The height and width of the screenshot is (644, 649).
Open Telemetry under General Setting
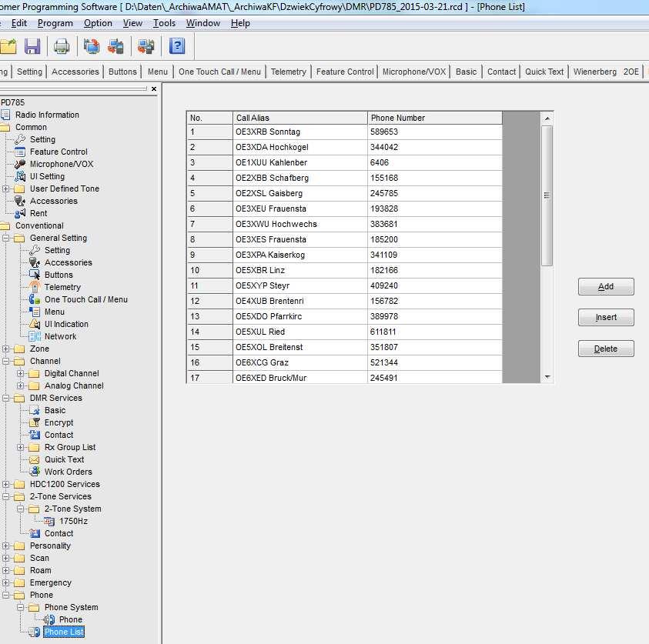(62, 287)
